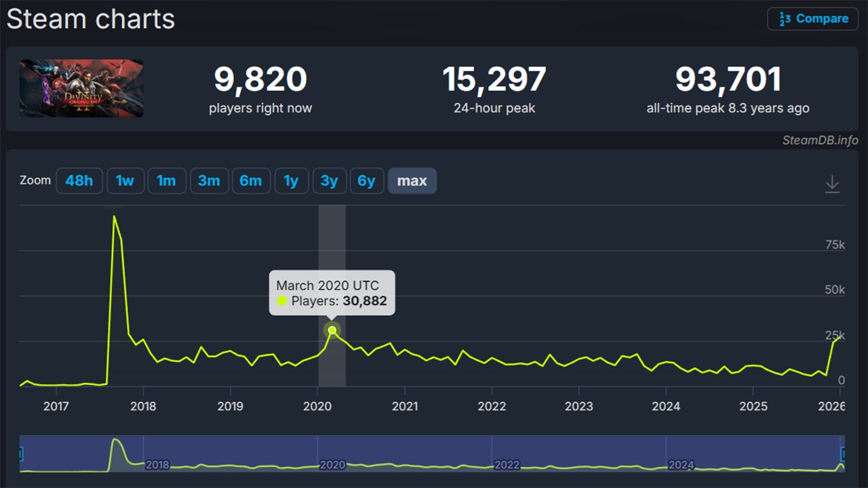
Task: Click the SteamDB.info credit text
Action: (x=820, y=140)
